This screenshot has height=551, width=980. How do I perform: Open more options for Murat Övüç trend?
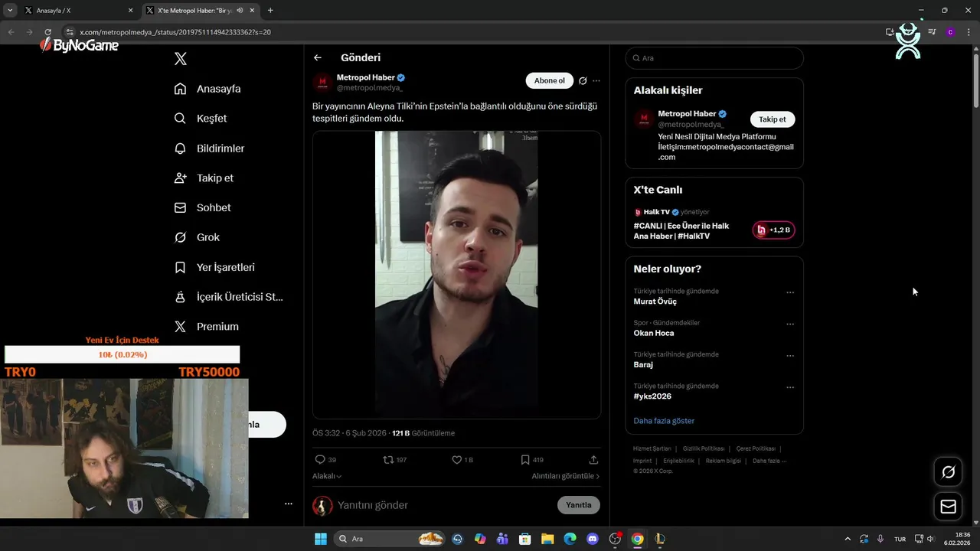(x=790, y=292)
